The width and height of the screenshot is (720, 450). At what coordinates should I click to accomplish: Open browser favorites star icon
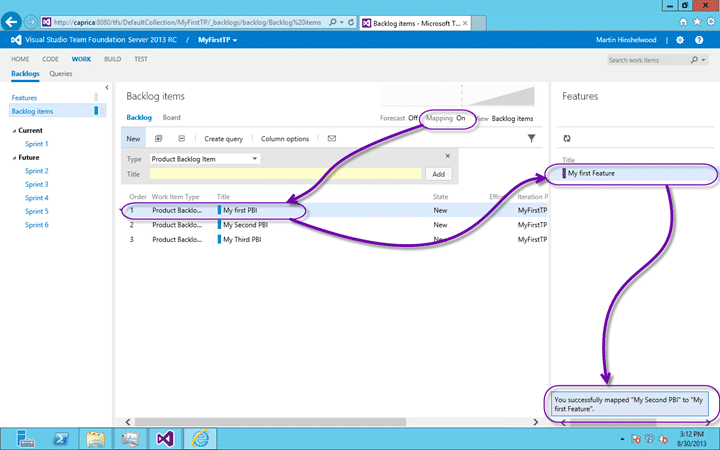tap(697, 22)
